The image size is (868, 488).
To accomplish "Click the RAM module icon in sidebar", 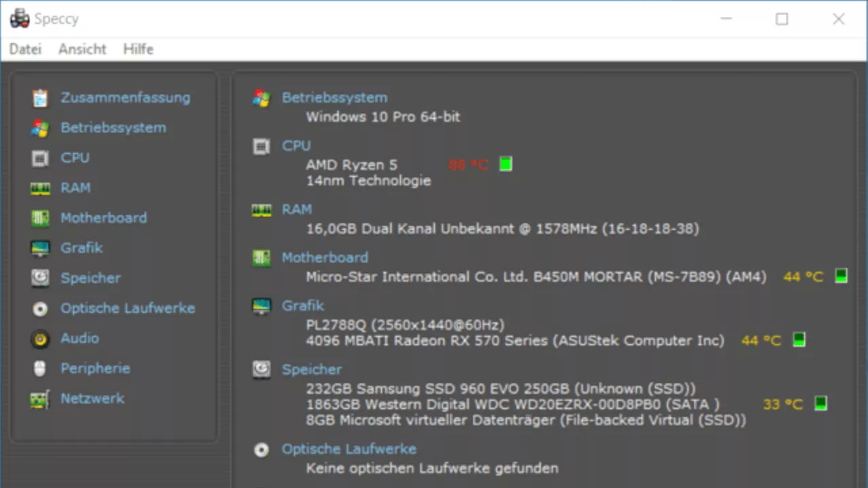I will click(40, 188).
